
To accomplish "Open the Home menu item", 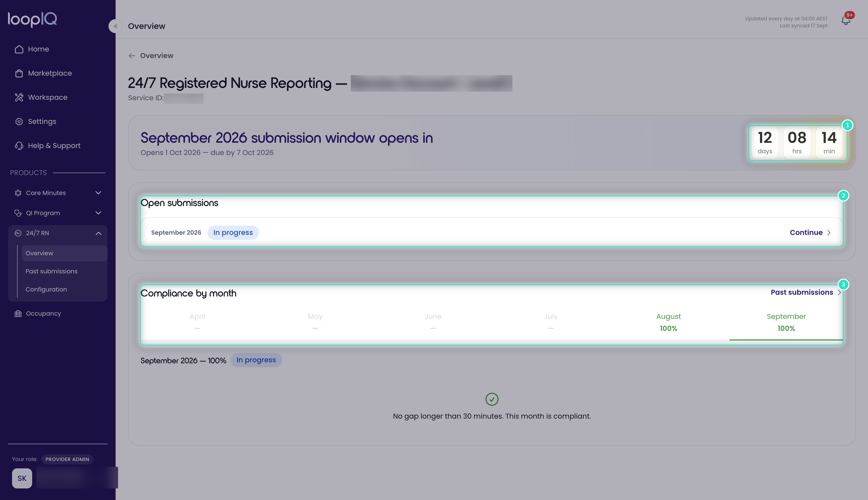I will (x=58, y=49).
